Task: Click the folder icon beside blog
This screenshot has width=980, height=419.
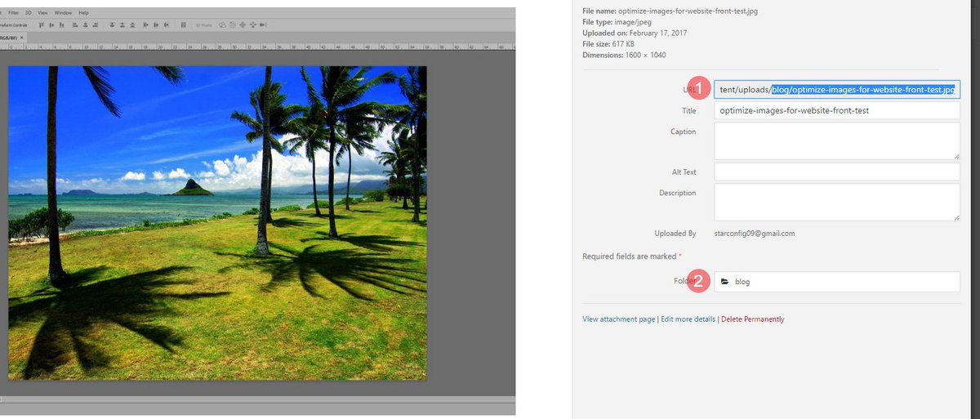Action: [725, 282]
